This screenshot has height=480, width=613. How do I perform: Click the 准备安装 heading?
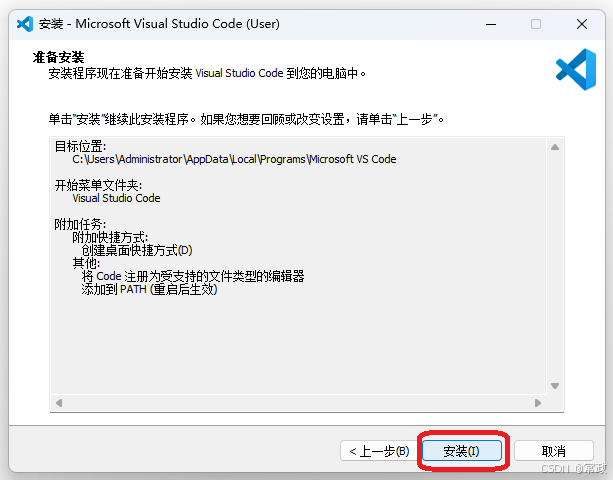[x=58, y=57]
